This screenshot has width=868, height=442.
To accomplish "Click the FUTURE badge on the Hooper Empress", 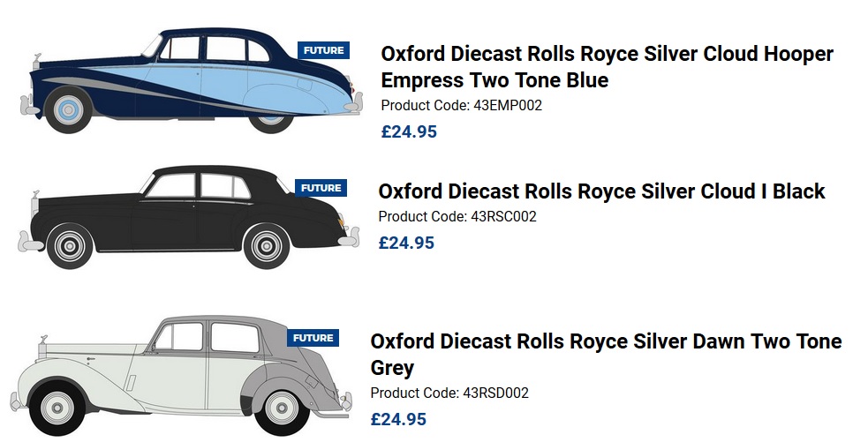I will pos(323,50).
